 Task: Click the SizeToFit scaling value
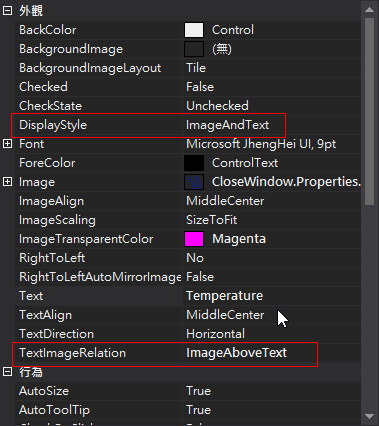212,220
